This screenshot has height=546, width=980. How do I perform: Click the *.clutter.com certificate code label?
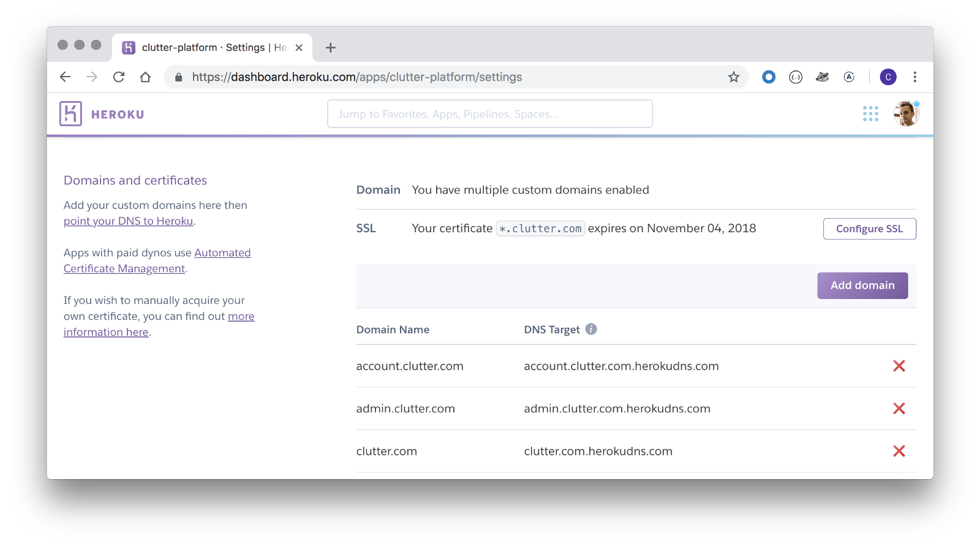[540, 229]
